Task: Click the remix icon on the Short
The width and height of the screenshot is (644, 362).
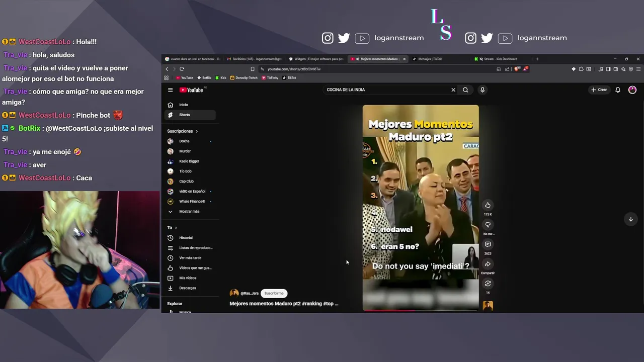Action: pos(488,284)
